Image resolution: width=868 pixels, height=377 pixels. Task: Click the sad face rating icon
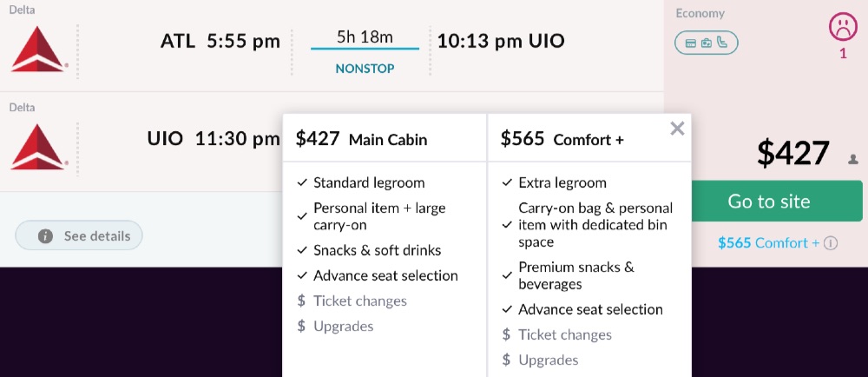coord(842,28)
